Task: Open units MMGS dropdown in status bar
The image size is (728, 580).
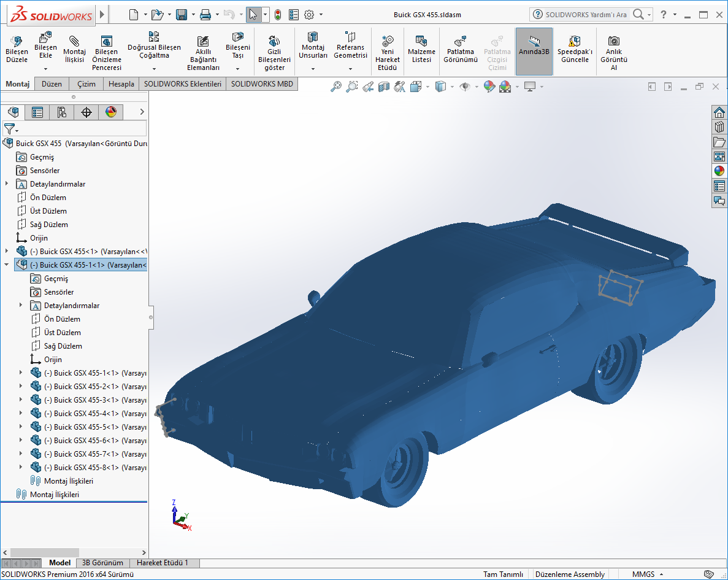Action: click(648, 574)
